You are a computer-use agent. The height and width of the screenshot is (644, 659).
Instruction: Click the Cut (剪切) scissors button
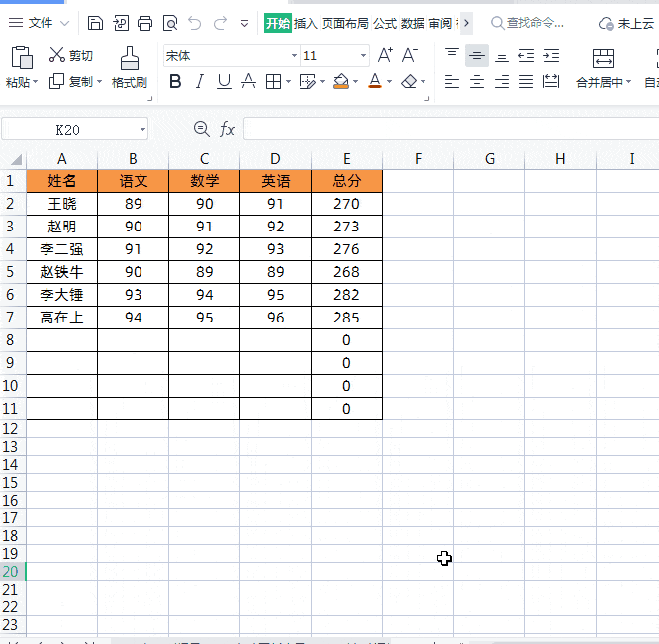[x=71, y=56]
